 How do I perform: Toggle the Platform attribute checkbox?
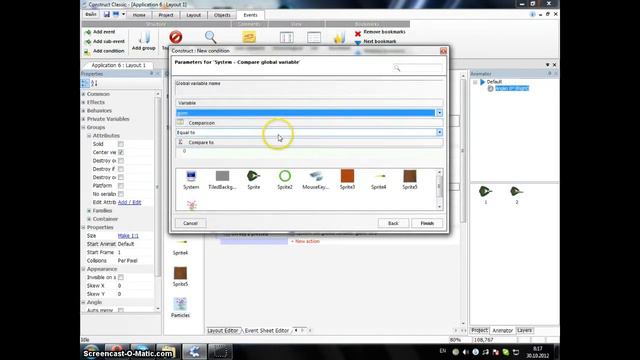121,186
